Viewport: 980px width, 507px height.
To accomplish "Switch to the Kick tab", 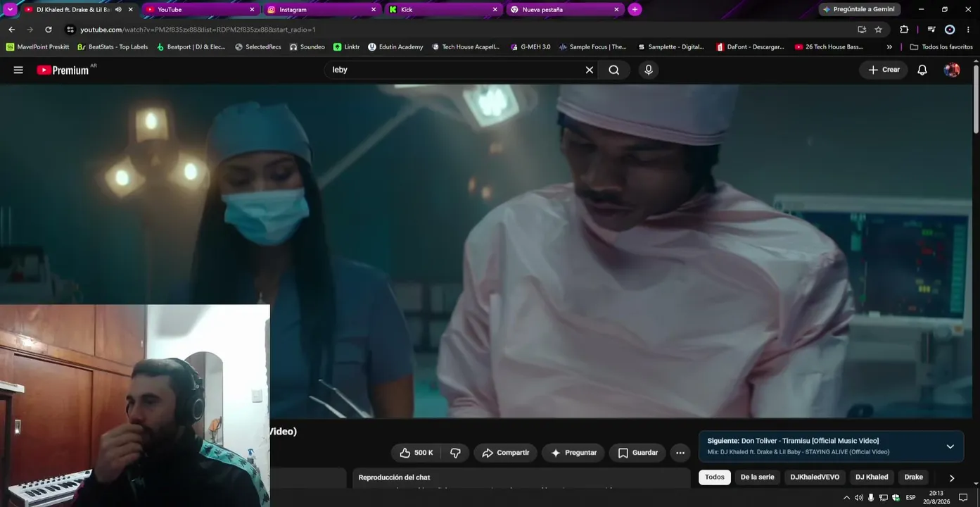I will 443,10.
